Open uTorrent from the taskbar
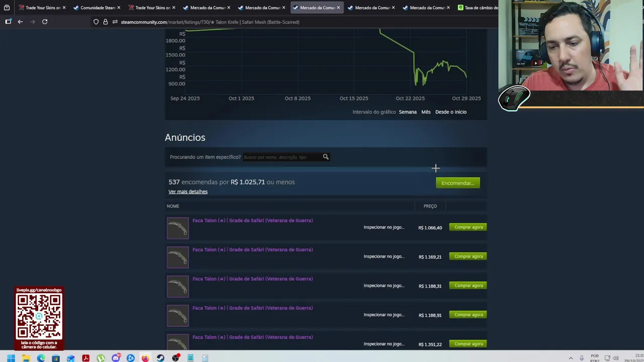 tap(101, 358)
